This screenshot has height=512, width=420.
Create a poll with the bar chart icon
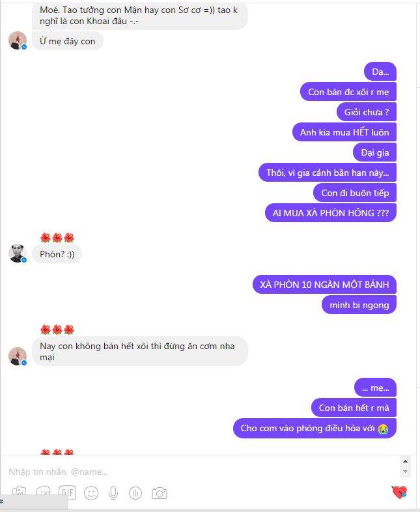[135, 492]
